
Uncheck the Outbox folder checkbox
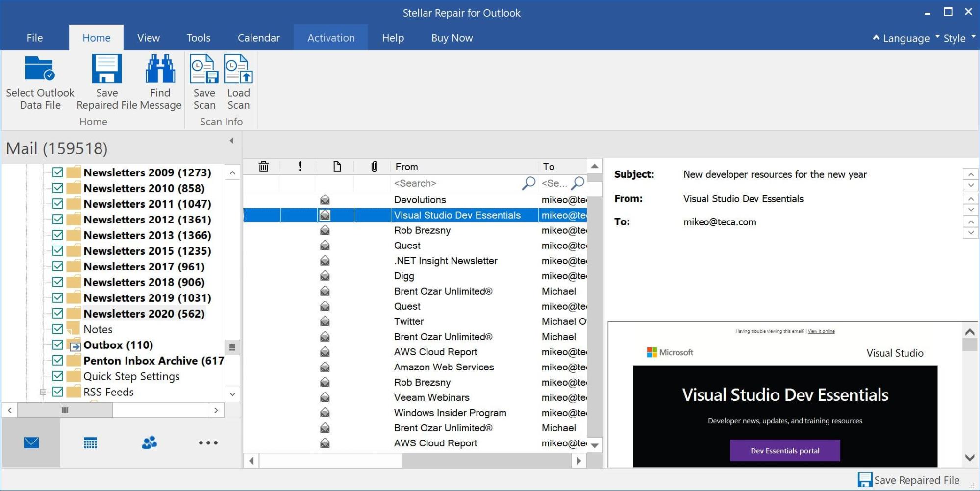[57, 345]
